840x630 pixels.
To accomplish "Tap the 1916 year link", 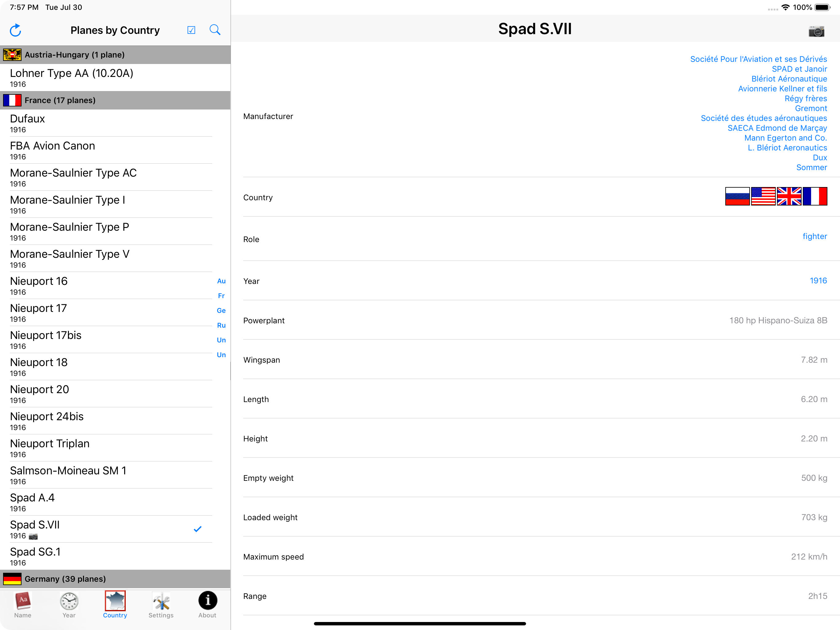I will tap(818, 281).
